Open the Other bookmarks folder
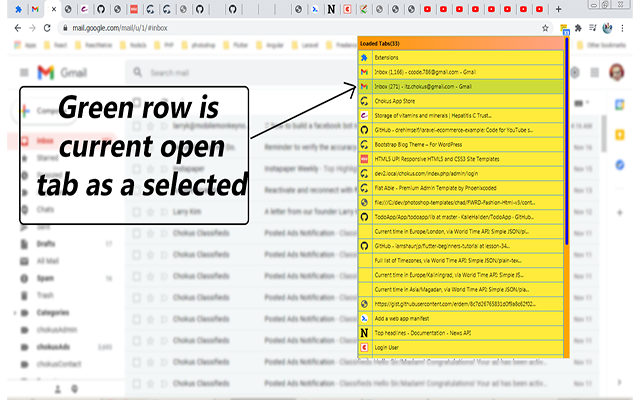This screenshot has height=400, width=640. [x=601, y=45]
